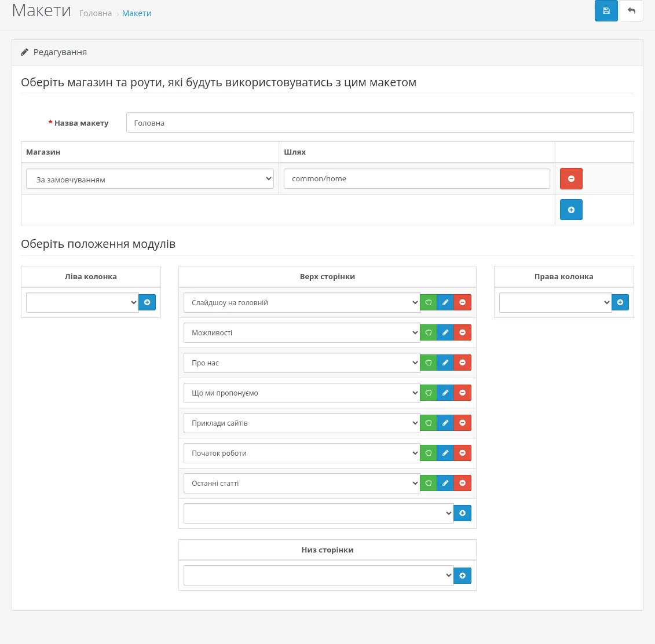Remove the common/home route row
The height and width of the screenshot is (644, 655).
point(571,179)
